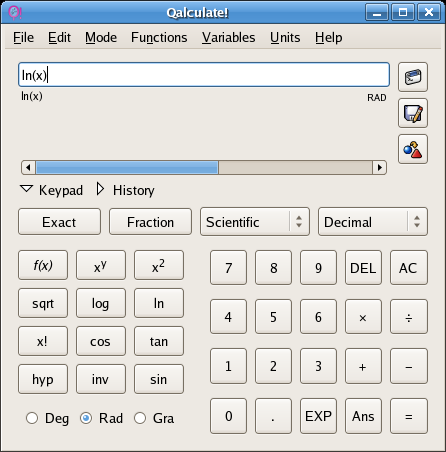Insert the x to the power y operator

pyautogui.click(x=101, y=265)
